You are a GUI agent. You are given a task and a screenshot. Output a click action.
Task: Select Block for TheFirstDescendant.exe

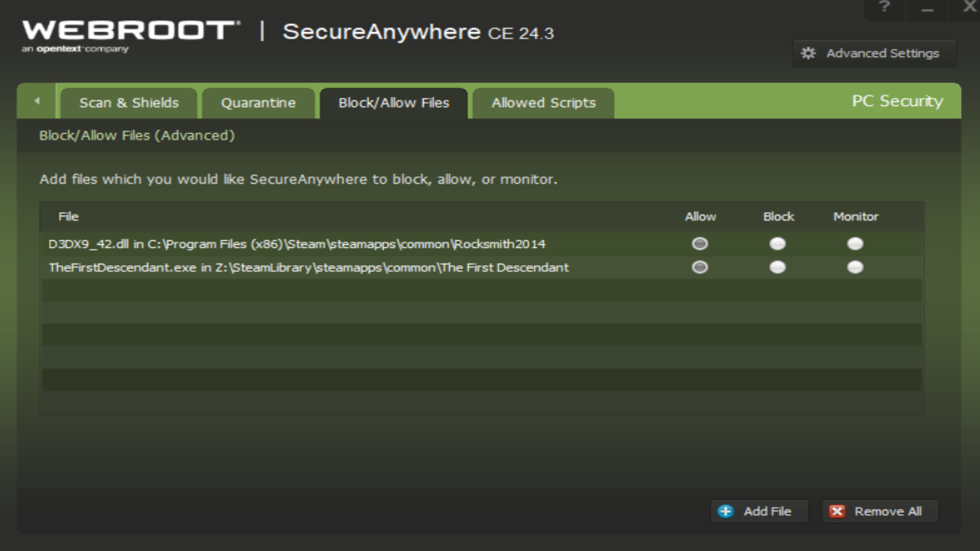pos(777,267)
